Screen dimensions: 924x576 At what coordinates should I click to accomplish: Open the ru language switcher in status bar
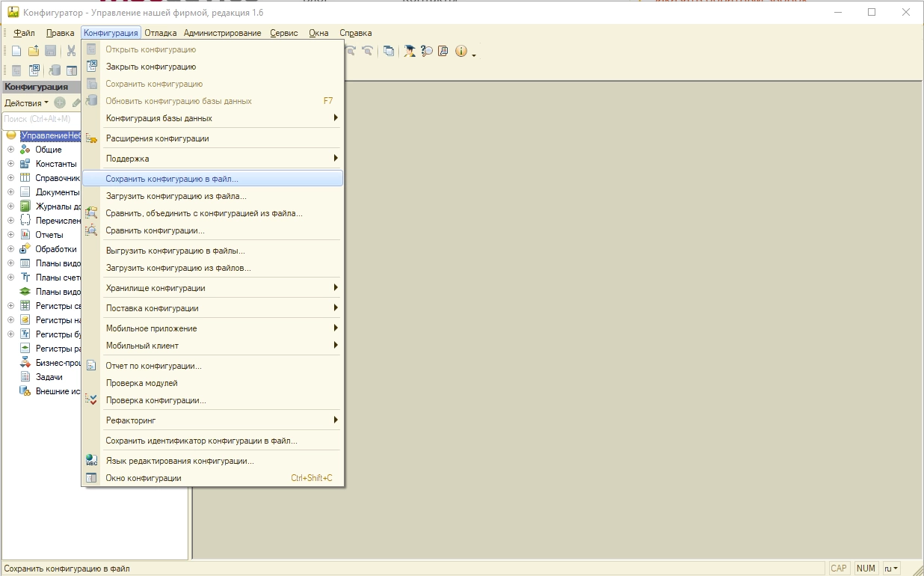(x=891, y=569)
